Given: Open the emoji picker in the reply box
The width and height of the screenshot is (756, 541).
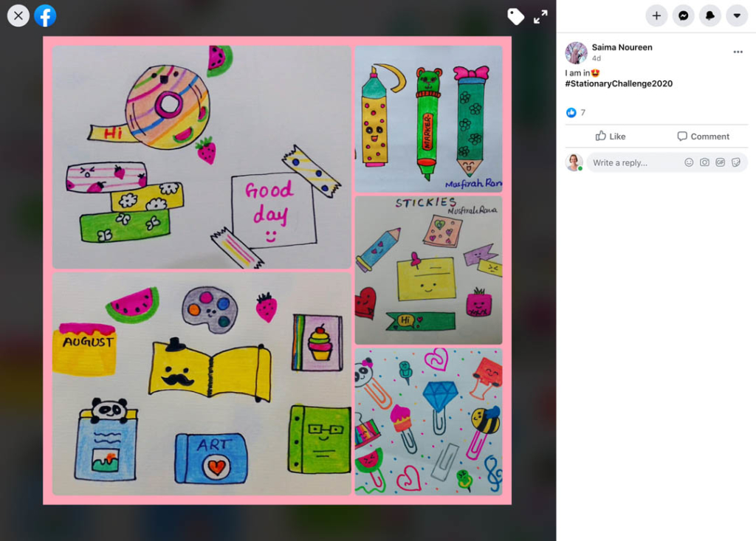Looking at the screenshot, I should (688, 162).
